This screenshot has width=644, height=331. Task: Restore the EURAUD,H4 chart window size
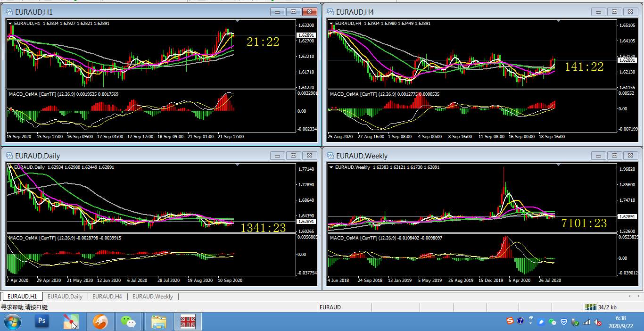tap(614, 12)
